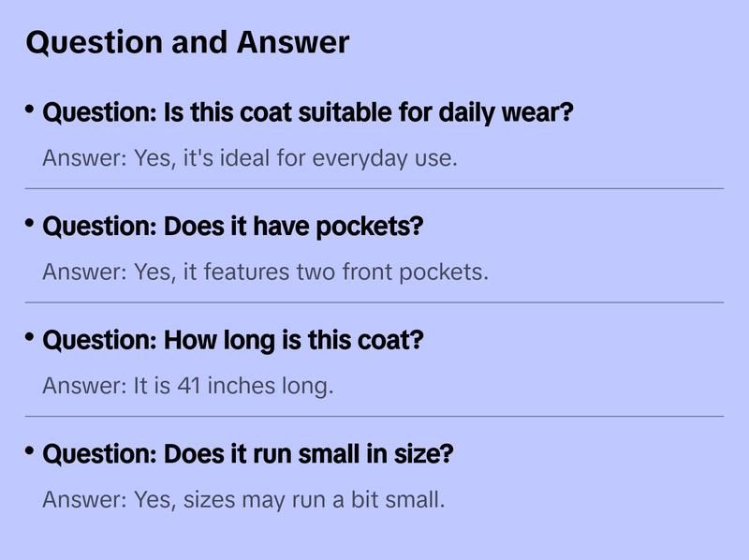Viewport: 749px width, 560px height.
Task: Click the answer about sizes running small
Action: pos(243,500)
